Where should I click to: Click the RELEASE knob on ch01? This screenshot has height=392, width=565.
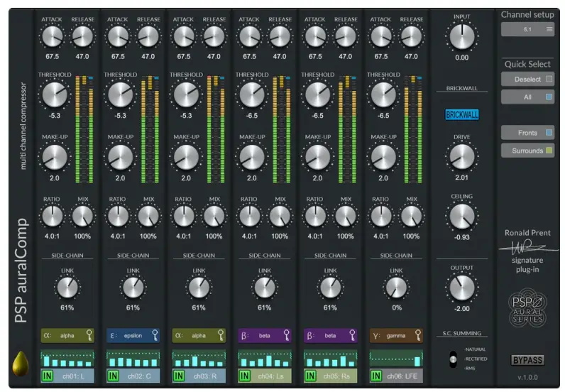click(82, 36)
